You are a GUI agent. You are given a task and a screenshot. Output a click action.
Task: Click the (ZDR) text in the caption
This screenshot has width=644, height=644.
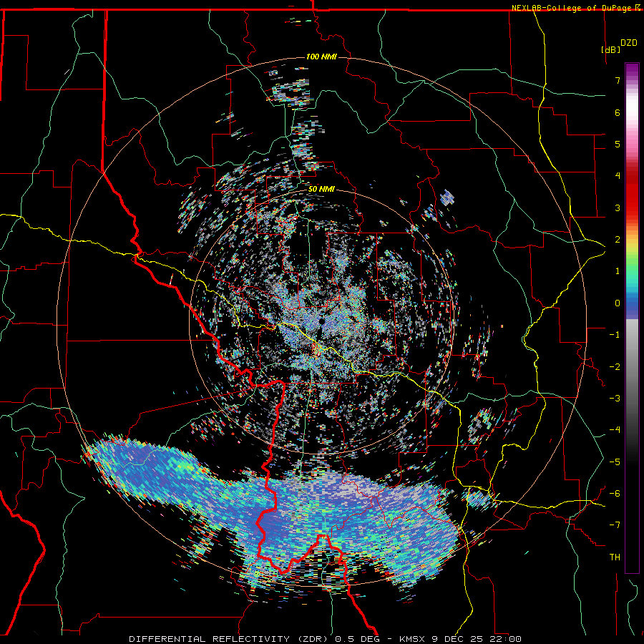pyautogui.click(x=313, y=639)
